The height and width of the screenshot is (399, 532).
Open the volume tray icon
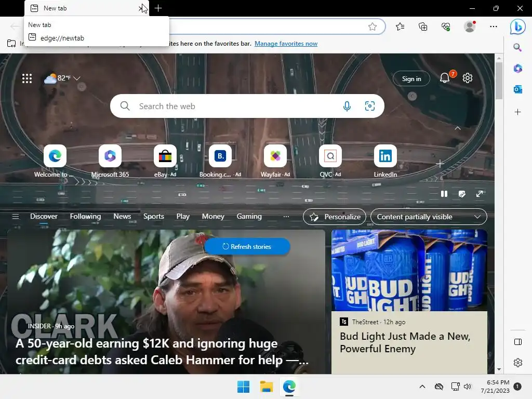(468, 387)
